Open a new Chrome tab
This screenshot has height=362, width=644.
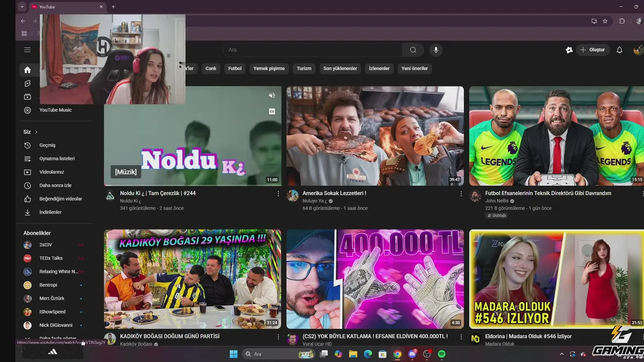point(113,7)
